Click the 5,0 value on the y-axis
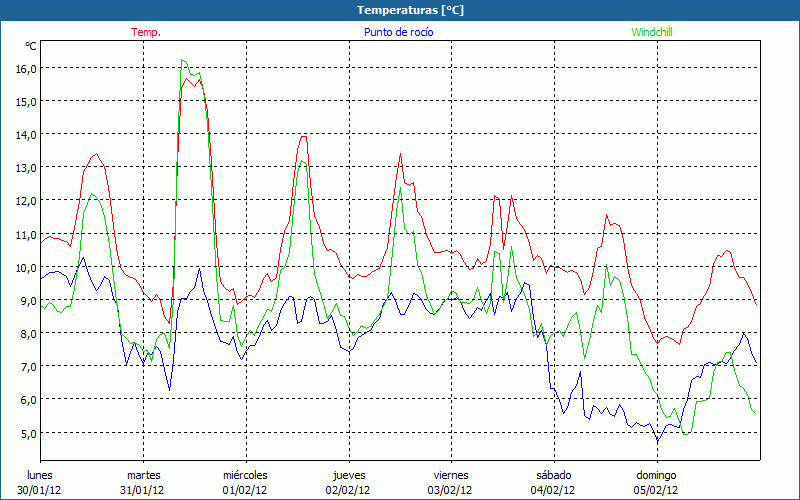This screenshot has width=800, height=500. point(26,433)
